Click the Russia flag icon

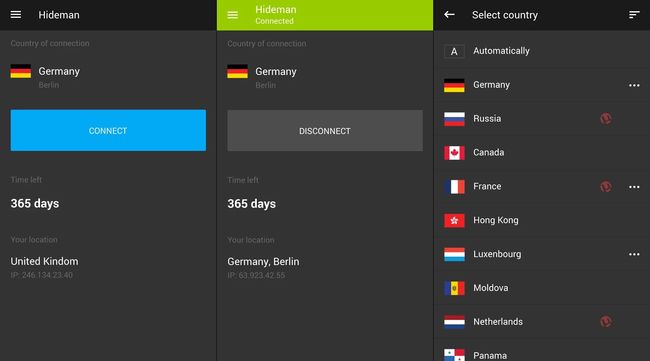pos(454,119)
